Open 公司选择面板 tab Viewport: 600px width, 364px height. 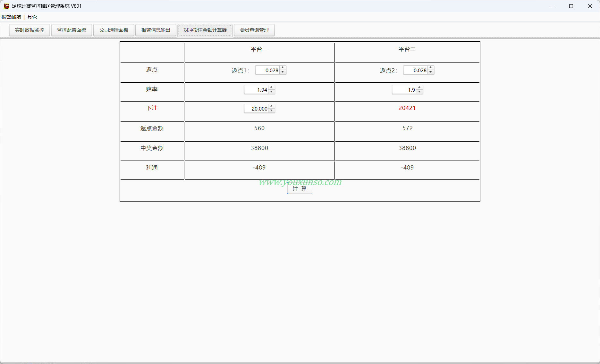[114, 30]
